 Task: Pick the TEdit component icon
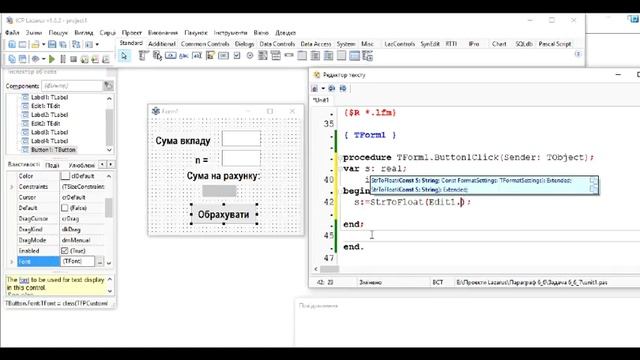point(197,56)
